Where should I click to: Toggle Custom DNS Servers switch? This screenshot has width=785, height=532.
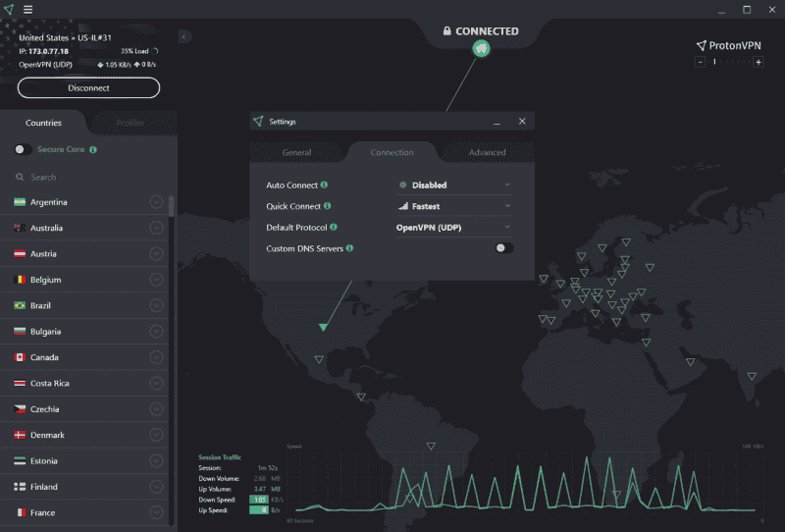pos(503,248)
